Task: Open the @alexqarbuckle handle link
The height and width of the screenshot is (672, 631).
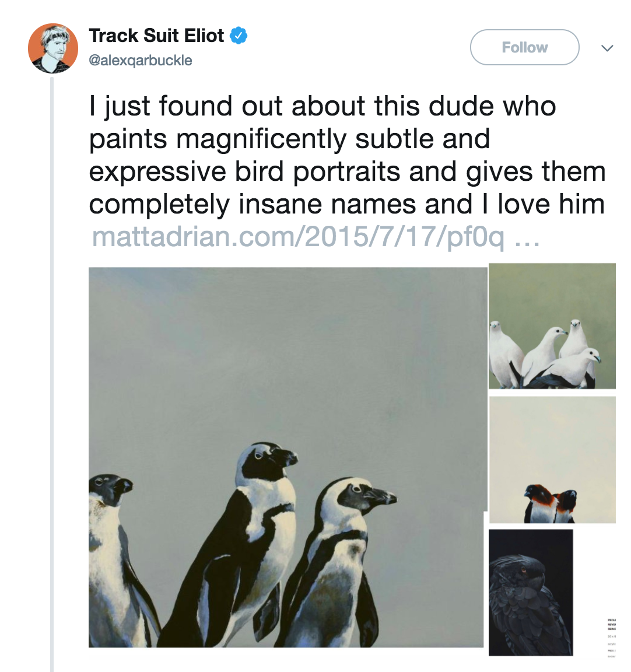Action: [x=140, y=60]
